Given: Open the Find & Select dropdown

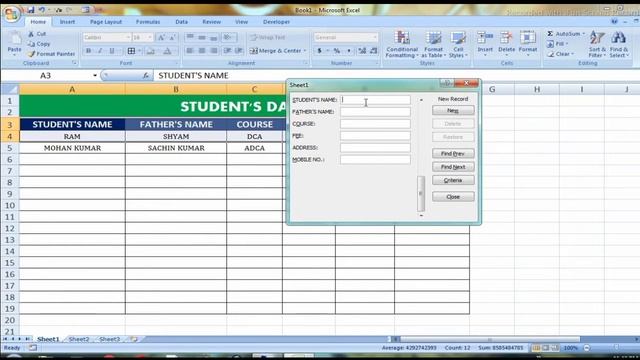Looking at the screenshot, I should tap(619, 44).
